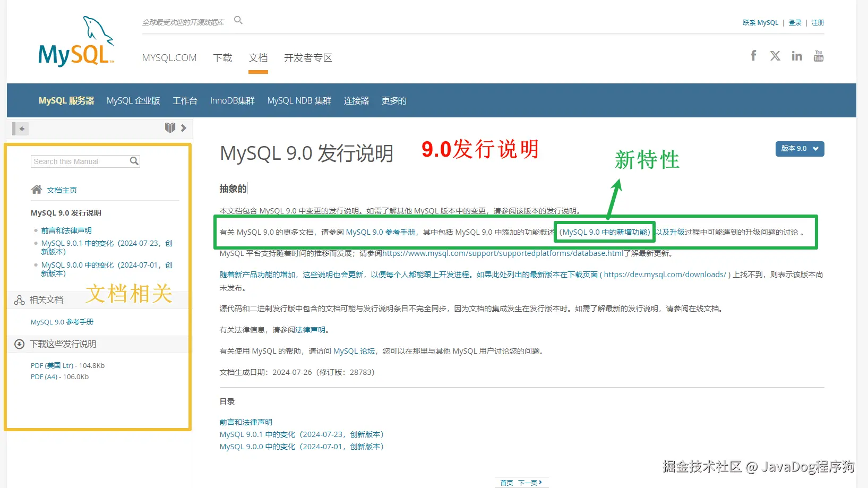Screen dimensions: 868x488
Task: Open the 下载 tab
Action: 223,58
